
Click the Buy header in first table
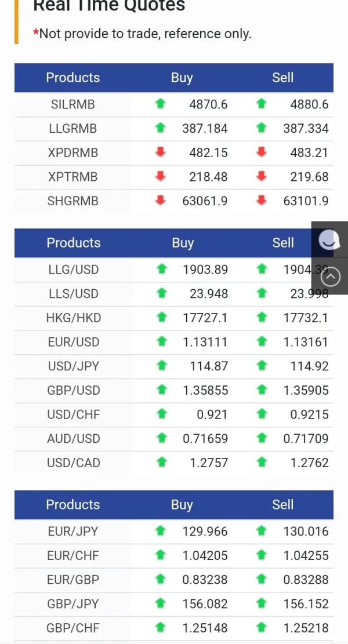click(x=182, y=78)
